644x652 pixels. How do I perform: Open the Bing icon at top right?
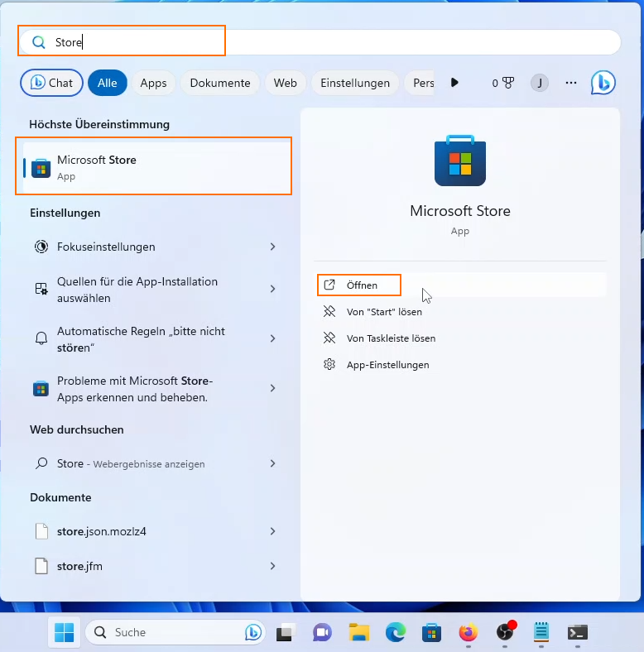click(603, 83)
